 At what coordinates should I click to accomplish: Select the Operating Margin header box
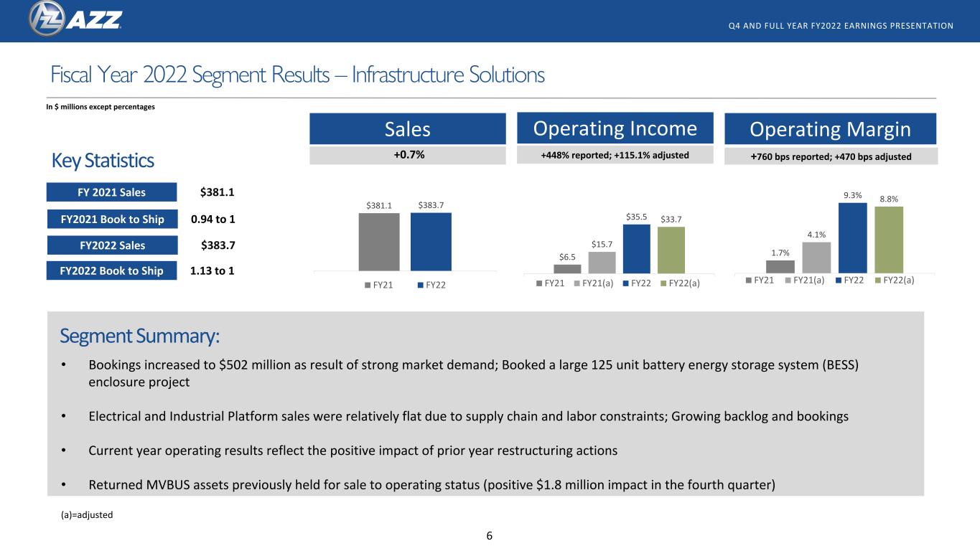(x=831, y=129)
